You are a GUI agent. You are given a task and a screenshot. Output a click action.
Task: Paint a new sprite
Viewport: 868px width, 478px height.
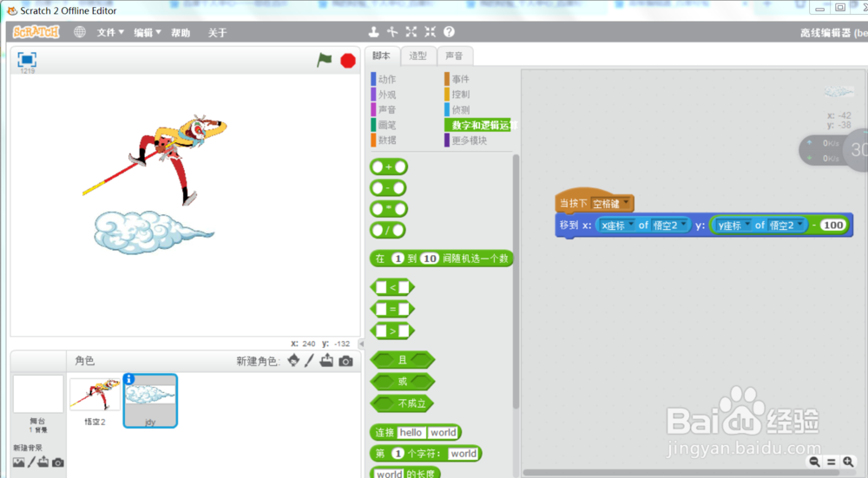point(310,361)
